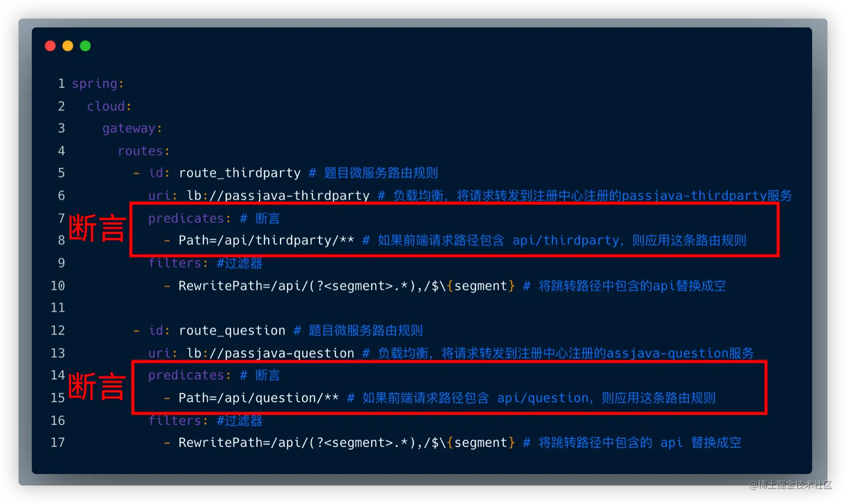This screenshot has width=846, height=504.
Task: Click the comment '题目微服务路由规则' on line 5
Action: (x=381, y=173)
